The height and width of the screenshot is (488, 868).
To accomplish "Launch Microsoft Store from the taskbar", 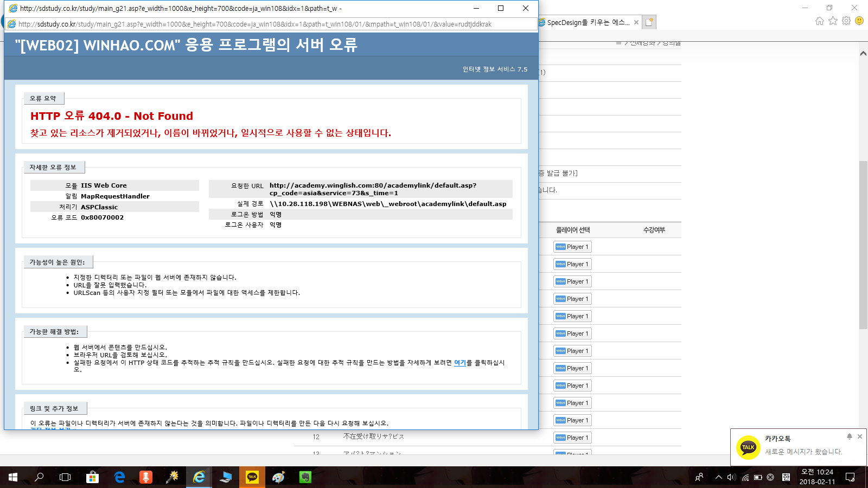I will tap(92, 477).
